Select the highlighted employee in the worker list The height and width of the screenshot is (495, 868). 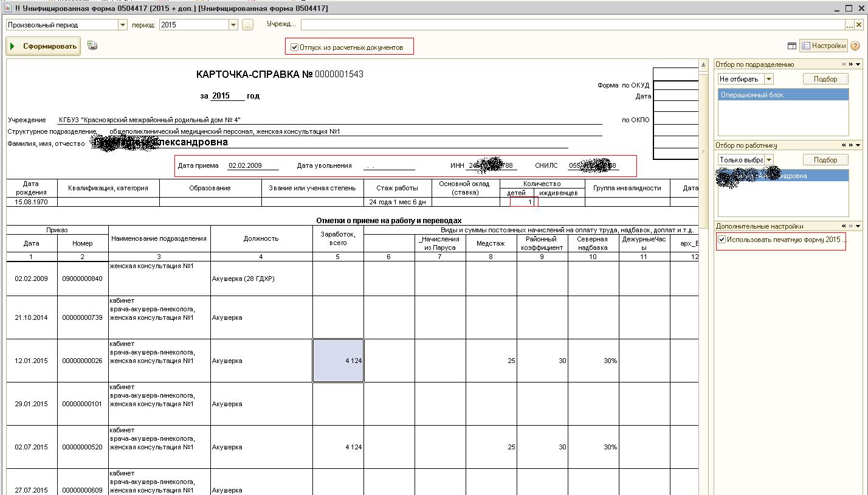(783, 176)
